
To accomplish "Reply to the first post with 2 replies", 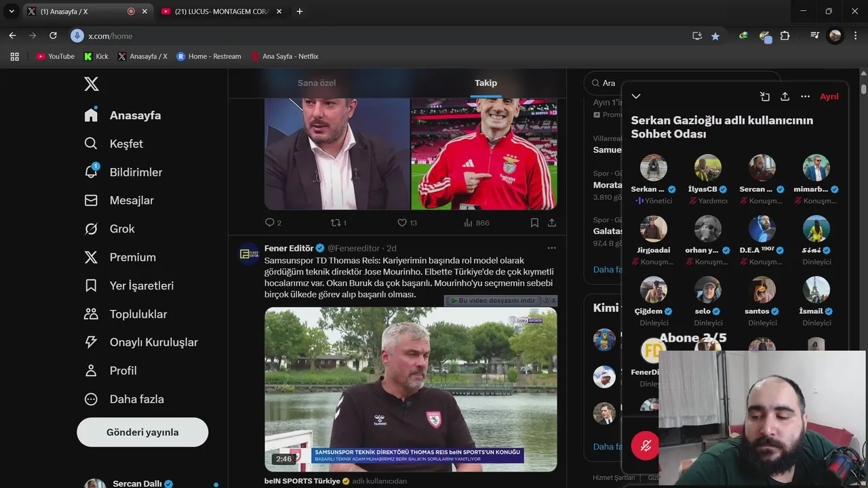I will click(273, 222).
